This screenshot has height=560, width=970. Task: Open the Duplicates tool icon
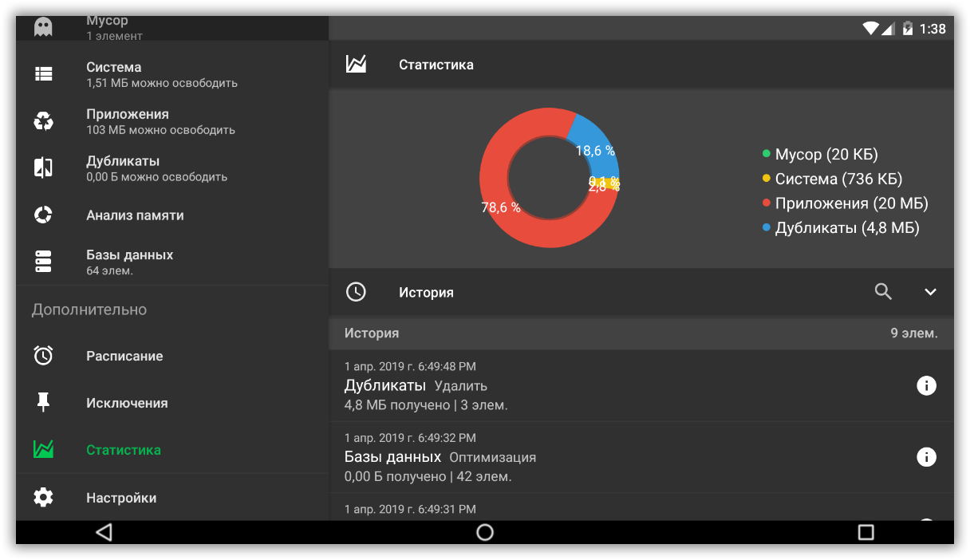(x=43, y=168)
